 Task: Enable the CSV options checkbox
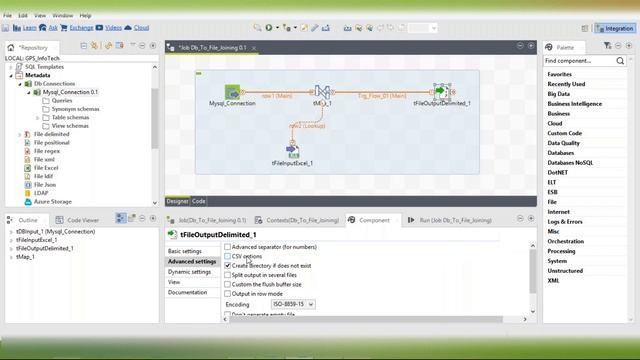[x=227, y=256]
